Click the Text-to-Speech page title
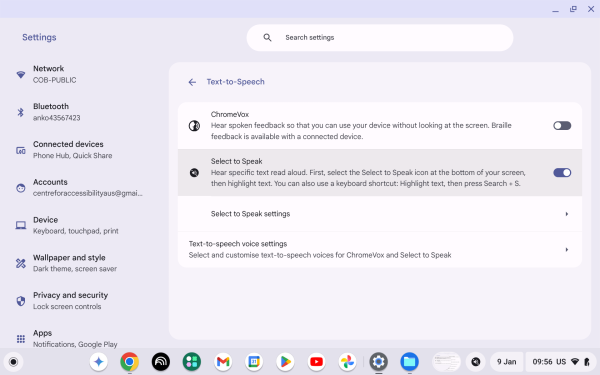Image resolution: width=600 pixels, height=375 pixels. 236,82
